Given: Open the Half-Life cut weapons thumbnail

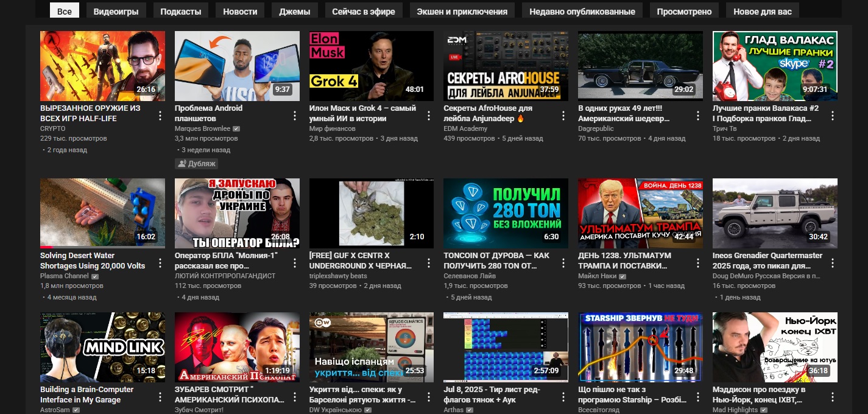Looking at the screenshot, I should pos(102,66).
